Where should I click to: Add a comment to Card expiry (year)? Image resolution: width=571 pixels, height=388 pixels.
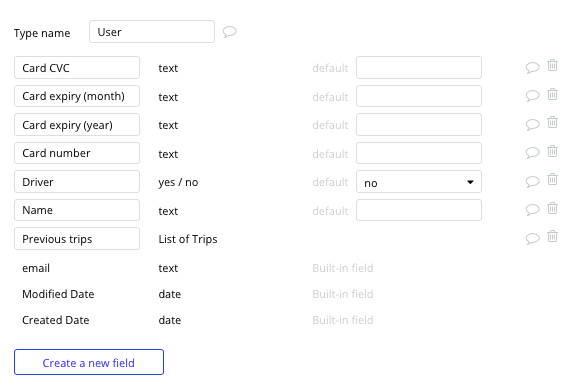pyautogui.click(x=532, y=125)
